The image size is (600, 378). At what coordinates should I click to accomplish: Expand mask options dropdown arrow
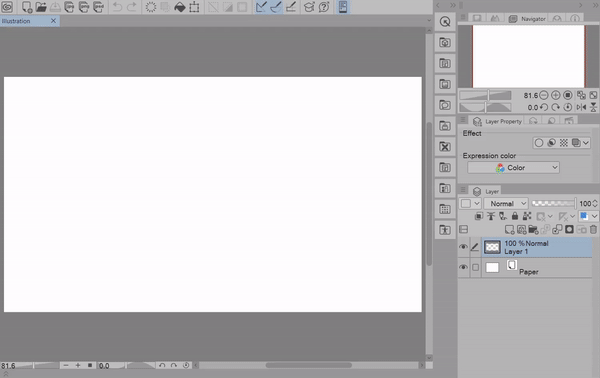tap(550, 217)
